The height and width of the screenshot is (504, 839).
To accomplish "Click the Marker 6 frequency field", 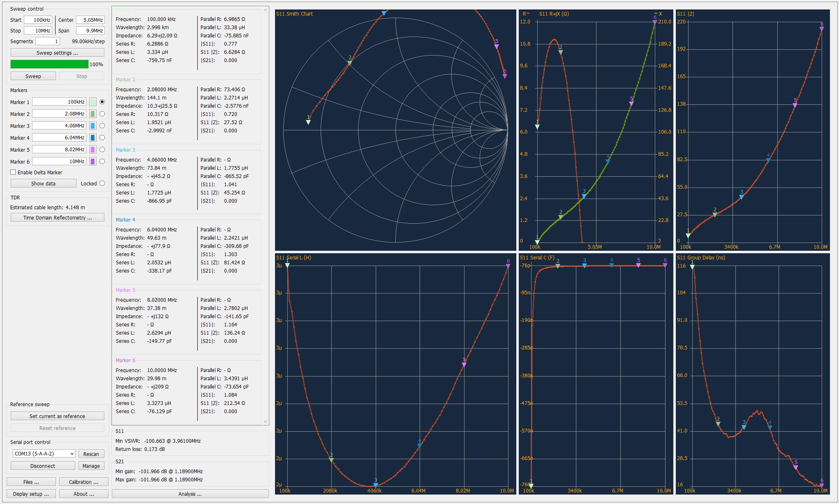I will [59, 162].
